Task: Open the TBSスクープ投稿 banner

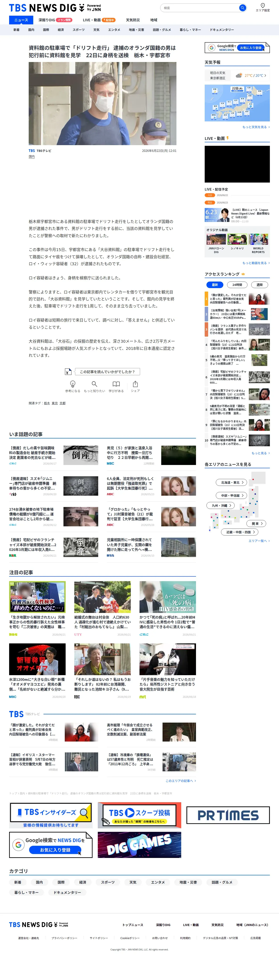Action: [139, 815]
